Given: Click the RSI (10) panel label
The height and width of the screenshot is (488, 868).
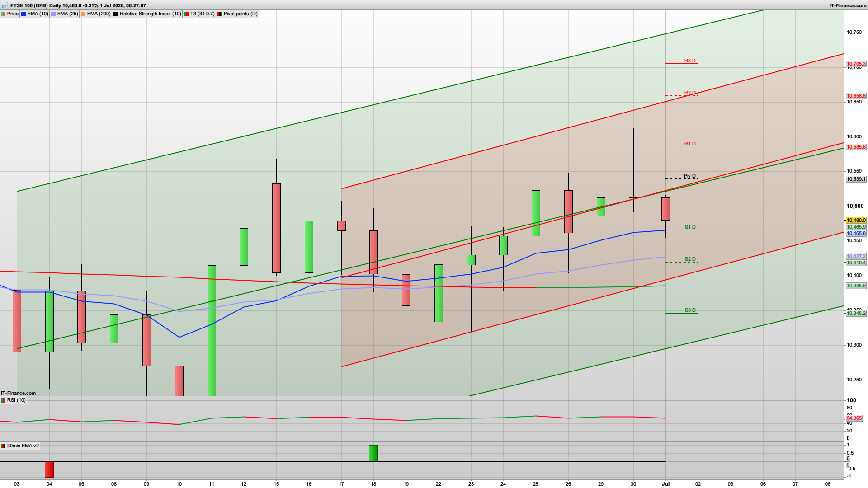Looking at the screenshot, I should point(14,400).
